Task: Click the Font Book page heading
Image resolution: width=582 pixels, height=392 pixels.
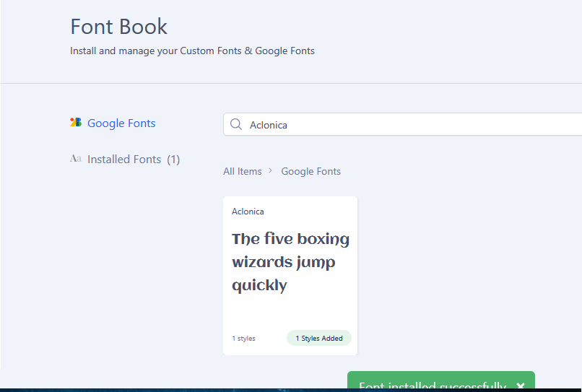Action: [118, 27]
